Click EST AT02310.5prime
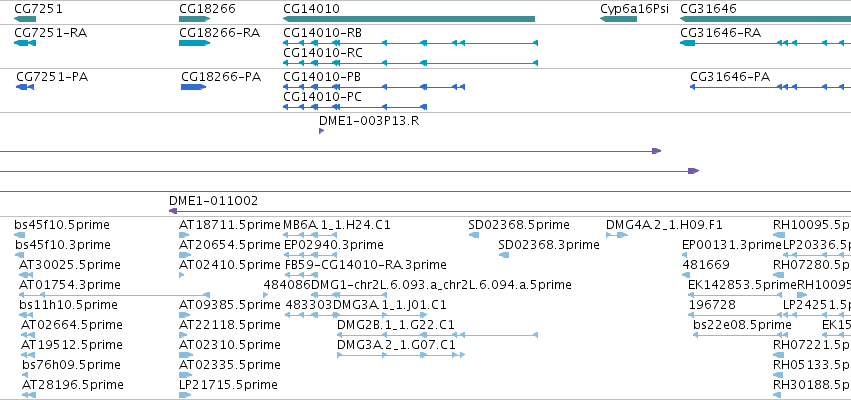The height and width of the screenshot is (400, 851). [230, 345]
